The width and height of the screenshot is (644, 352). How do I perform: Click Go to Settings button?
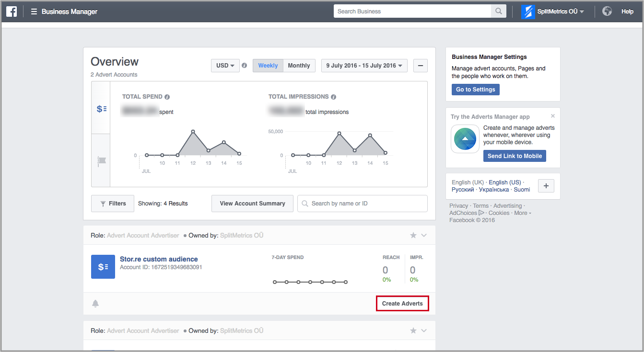click(x=476, y=90)
